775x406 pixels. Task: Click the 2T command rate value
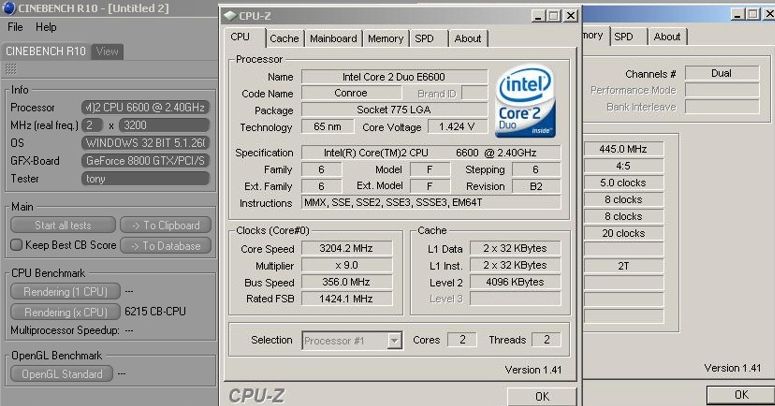coord(623,266)
